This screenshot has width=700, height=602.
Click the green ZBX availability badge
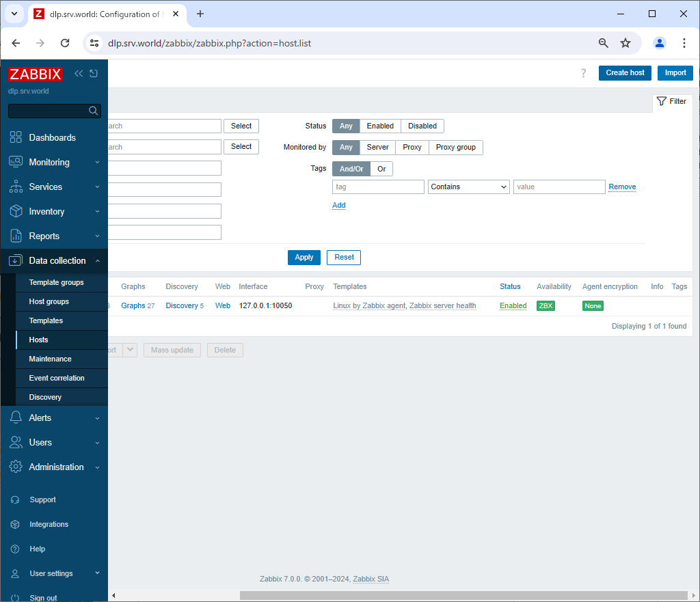546,305
